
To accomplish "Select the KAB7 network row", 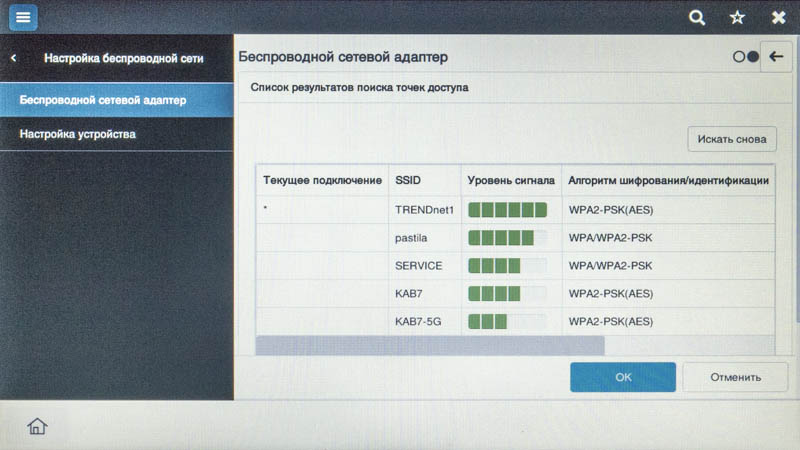I will tap(515, 294).
